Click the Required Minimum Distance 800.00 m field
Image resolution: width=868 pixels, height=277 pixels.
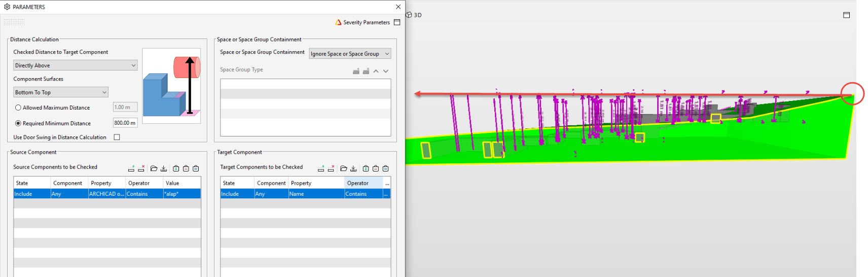click(x=125, y=123)
